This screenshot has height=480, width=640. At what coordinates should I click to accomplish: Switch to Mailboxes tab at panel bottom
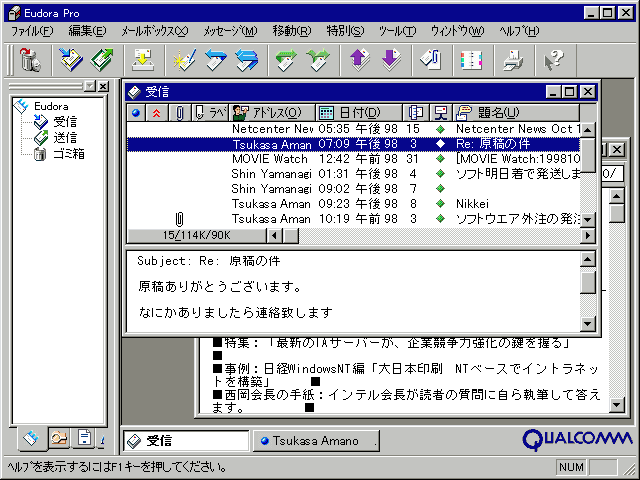point(32,438)
